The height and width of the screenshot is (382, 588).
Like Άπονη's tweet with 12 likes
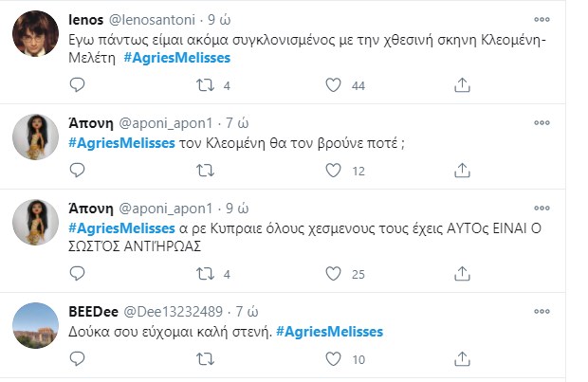tap(333, 171)
